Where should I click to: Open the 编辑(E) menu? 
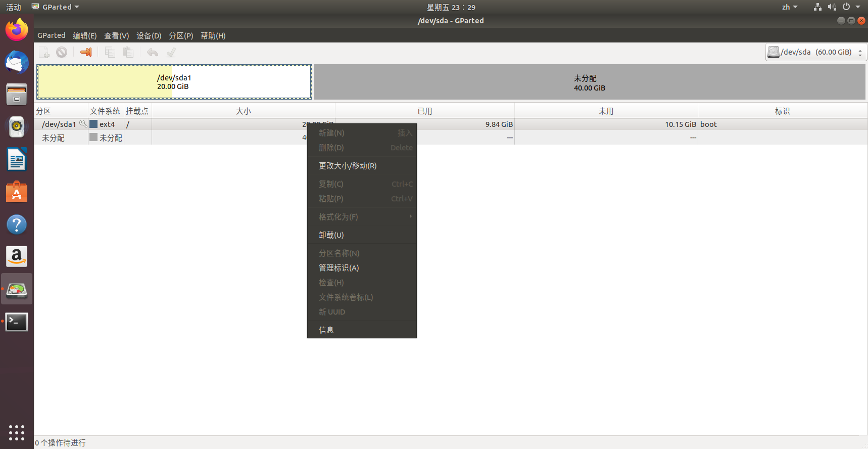pos(85,35)
